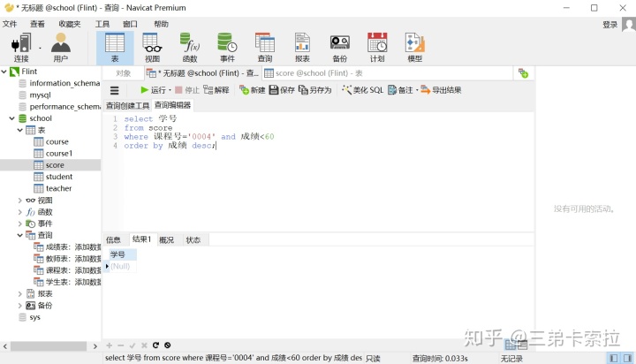
Task: Open the 备份 backup toolbar icon
Action: 340,48
